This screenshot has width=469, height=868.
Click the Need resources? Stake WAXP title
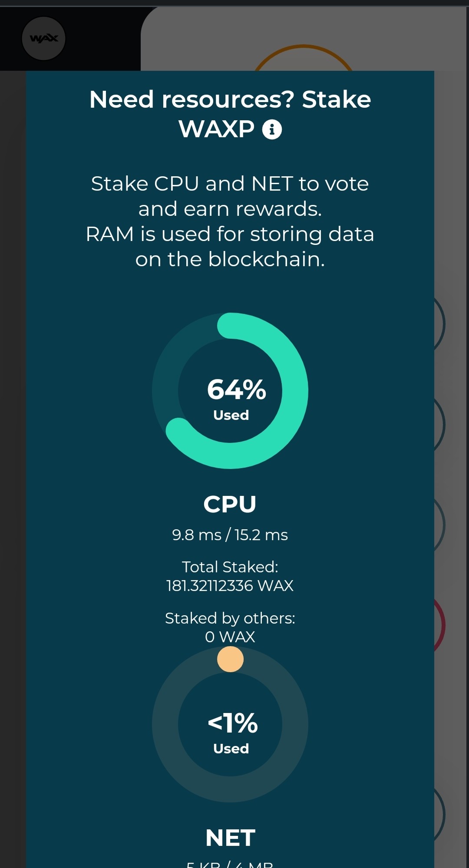click(230, 114)
